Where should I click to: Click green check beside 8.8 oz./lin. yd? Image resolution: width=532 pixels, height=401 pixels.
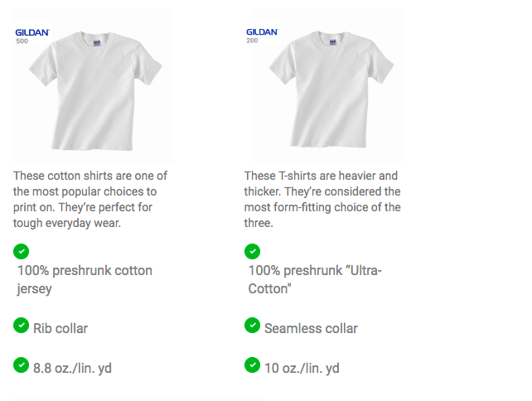[x=21, y=365]
